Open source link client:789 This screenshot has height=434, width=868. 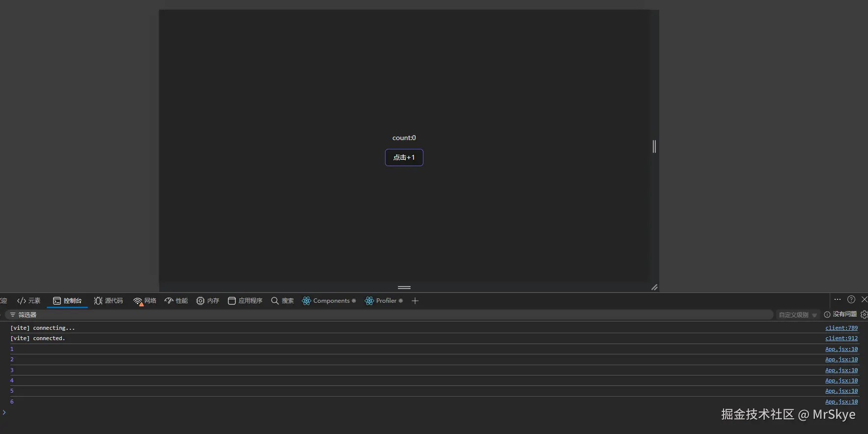(841, 328)
